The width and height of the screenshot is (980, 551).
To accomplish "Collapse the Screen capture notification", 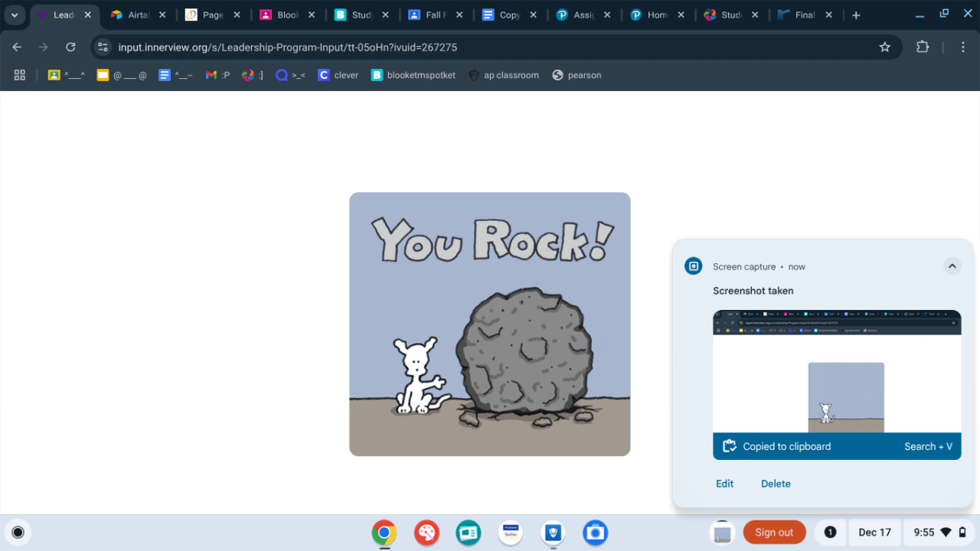I will [952, 266].
